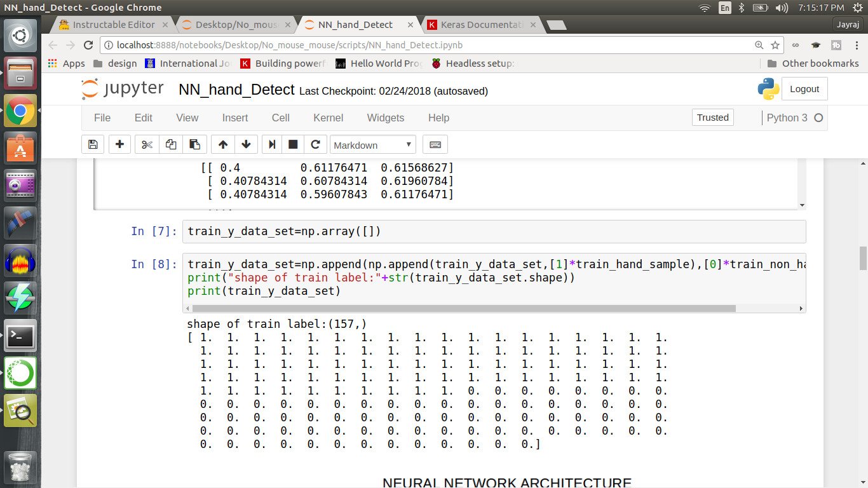Click code cell In [7] input

coord(494,231)
